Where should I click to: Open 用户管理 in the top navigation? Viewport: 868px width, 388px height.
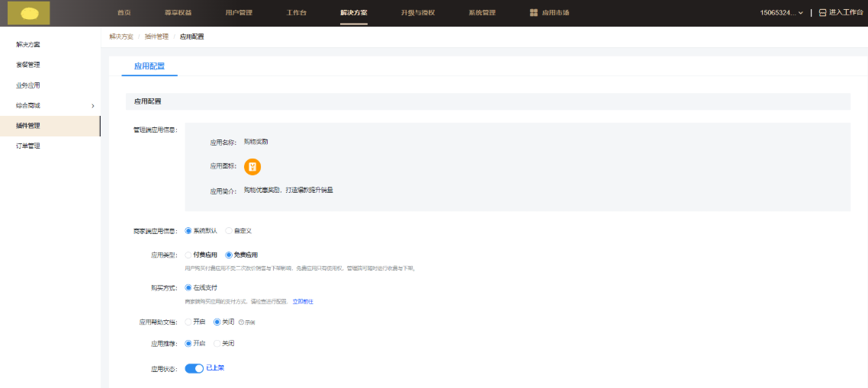pos(239,13)
